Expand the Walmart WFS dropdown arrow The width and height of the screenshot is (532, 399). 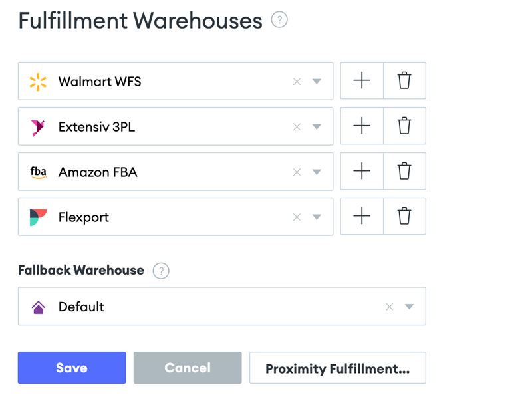pyautogui.click(x=317, y=81)
